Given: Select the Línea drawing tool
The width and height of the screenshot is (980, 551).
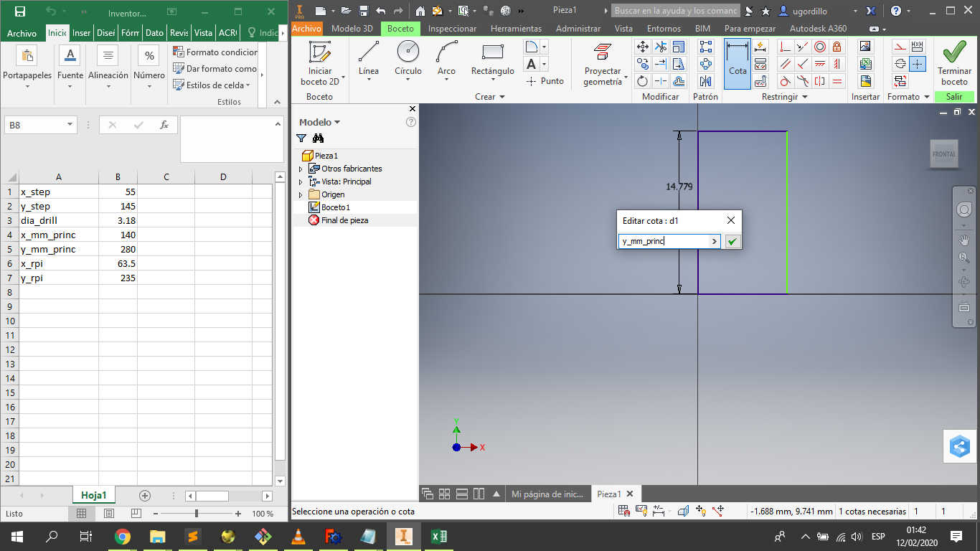Looking at the screenshot, I should point(368,52).
